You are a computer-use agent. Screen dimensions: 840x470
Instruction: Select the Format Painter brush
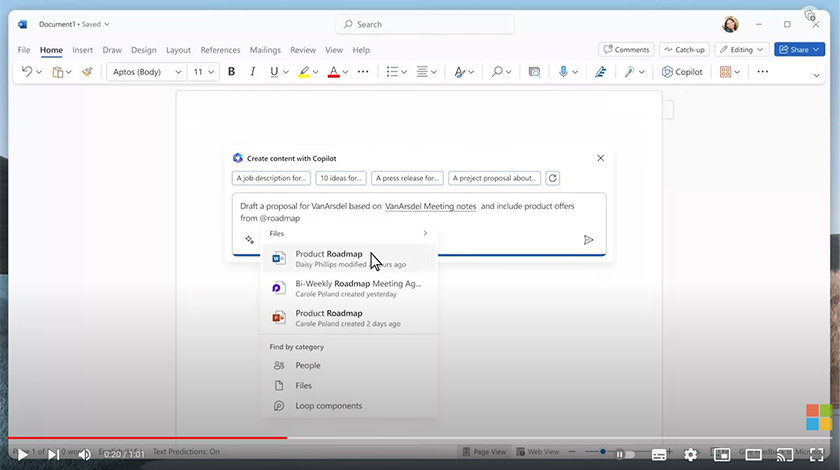coord(87,72)
